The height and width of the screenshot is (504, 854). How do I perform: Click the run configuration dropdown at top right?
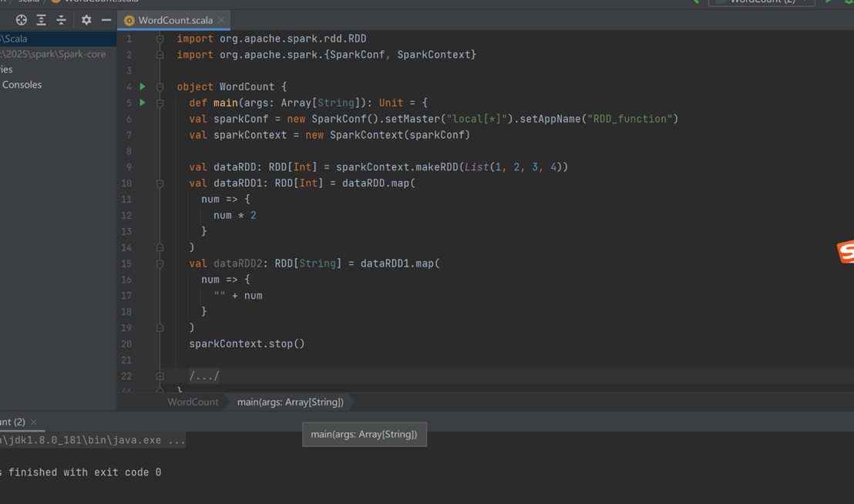point(762,2)
